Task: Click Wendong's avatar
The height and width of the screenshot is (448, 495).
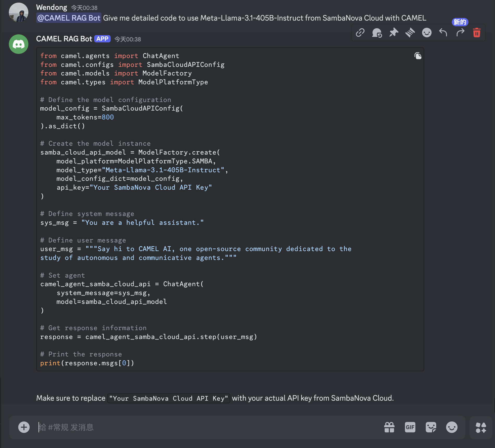Action: point(18,12)
